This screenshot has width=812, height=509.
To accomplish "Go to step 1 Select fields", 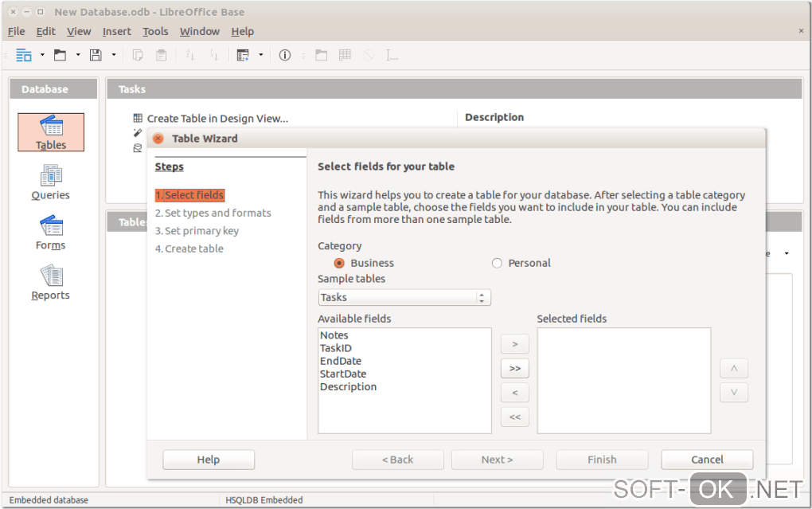I will coord(189,195).
